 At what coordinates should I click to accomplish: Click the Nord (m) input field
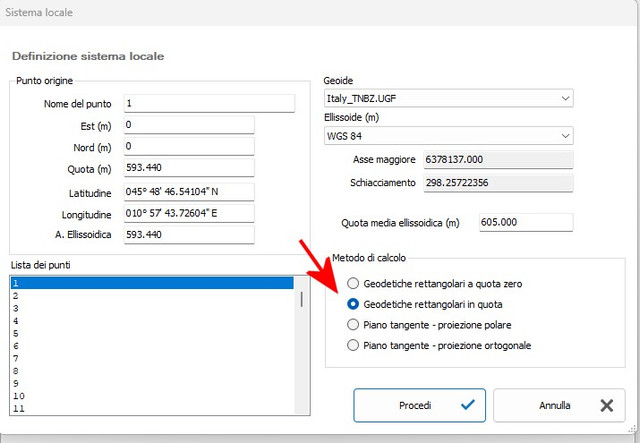pyautogui.click(x=189, y=146)
